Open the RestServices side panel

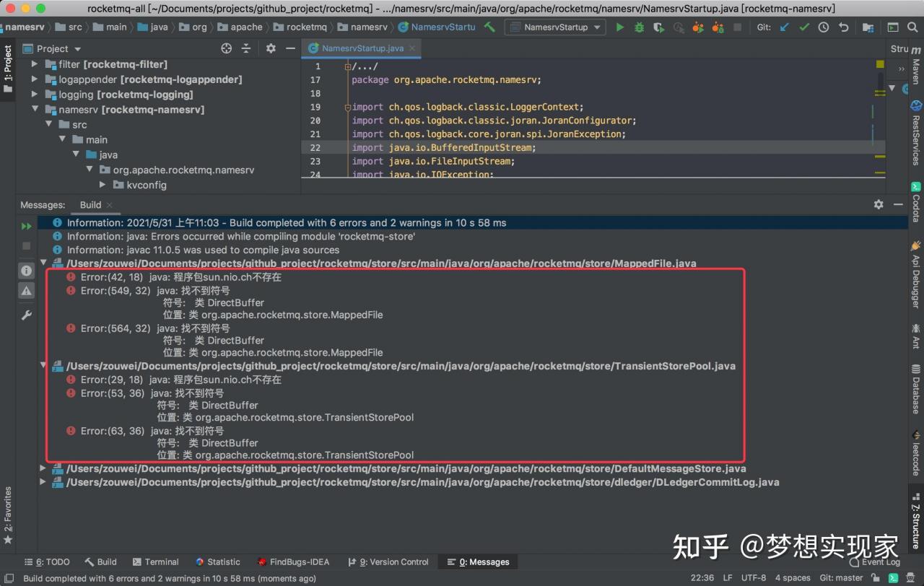pos(916,133)
